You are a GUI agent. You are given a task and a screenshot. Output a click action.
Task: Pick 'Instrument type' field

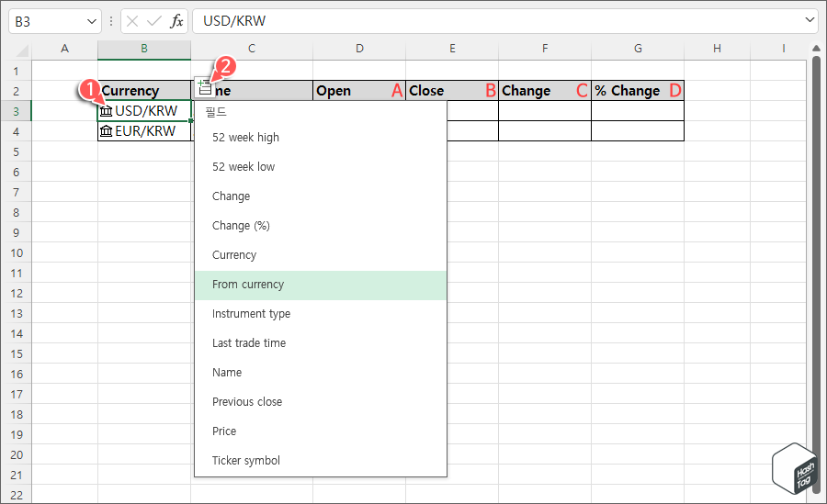(321, 314)
